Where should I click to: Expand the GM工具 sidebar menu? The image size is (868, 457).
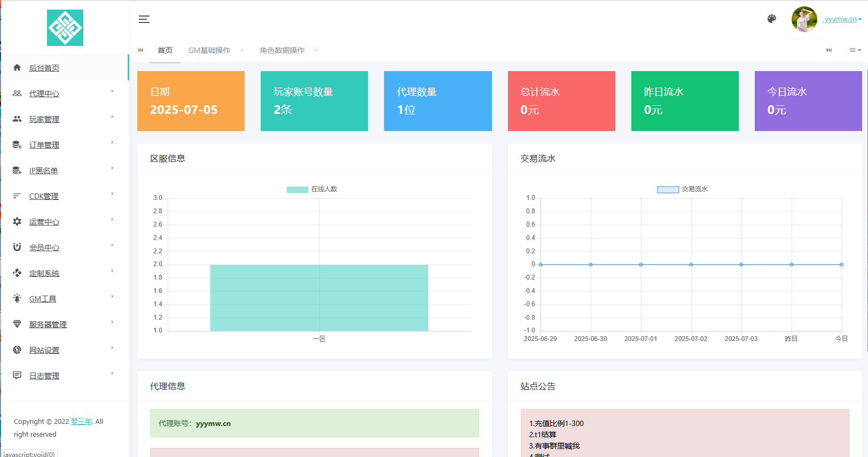(43, 299)
